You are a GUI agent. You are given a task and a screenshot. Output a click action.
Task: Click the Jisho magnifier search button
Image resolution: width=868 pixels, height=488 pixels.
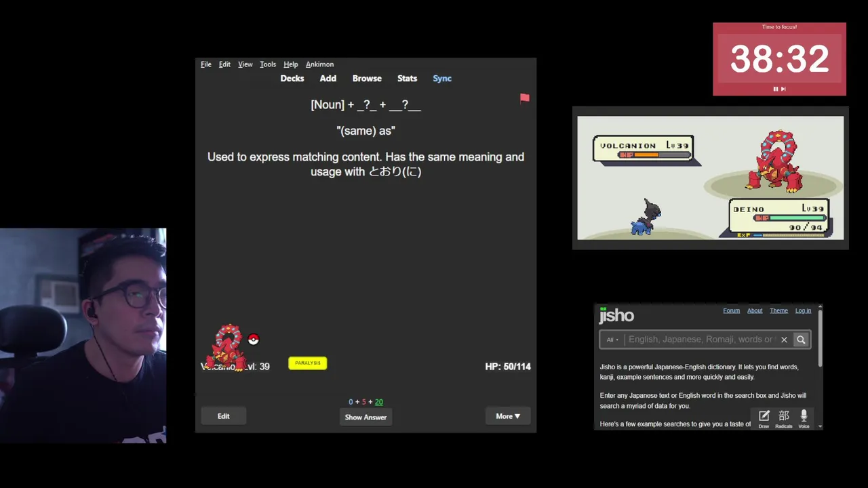801,340
